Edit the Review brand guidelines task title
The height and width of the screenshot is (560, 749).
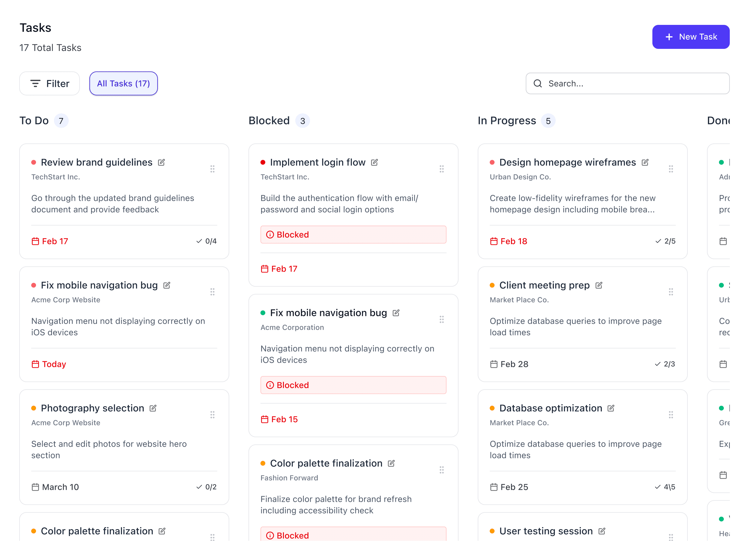pyautogui.click(x=161, y=162)
